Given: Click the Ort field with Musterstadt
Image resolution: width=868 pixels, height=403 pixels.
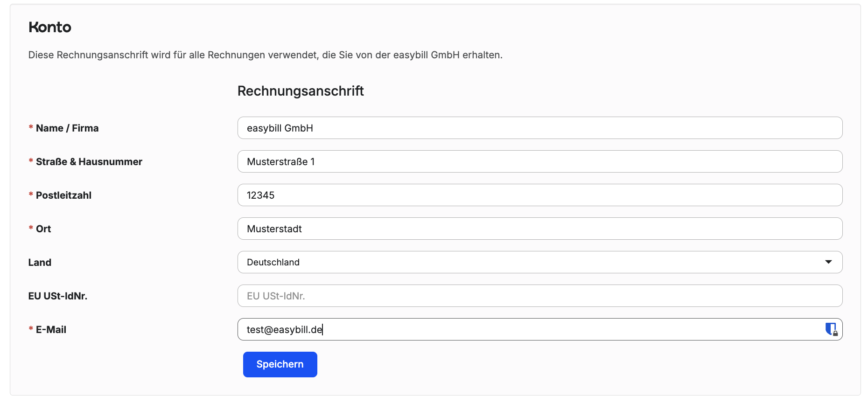Looking at the screenshot, I should [x=540, y=229].
